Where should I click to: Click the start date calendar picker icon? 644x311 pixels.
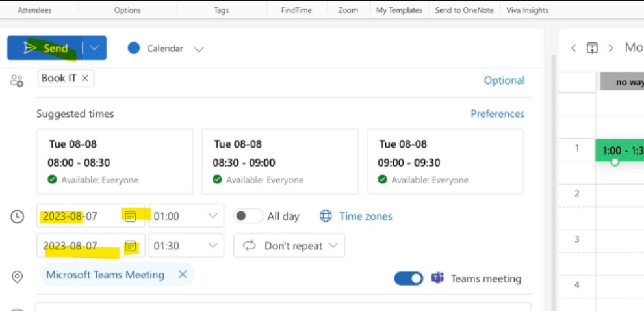130,216
